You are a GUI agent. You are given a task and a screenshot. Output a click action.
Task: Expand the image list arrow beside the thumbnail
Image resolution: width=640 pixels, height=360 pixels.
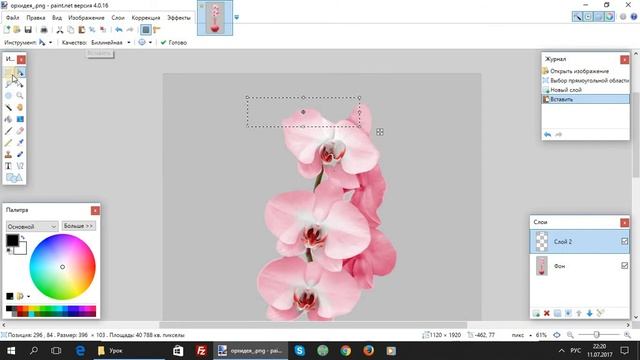click(x=236, y=17)
